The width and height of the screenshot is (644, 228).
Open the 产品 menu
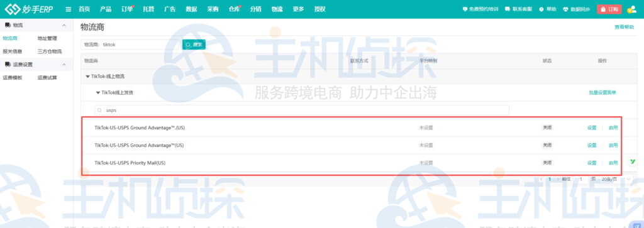click(x=106, y=9)
